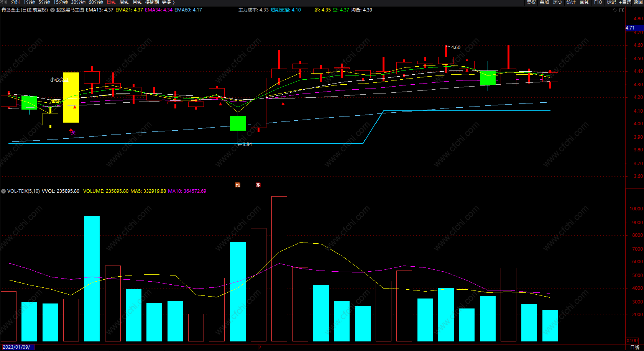Add stock with +自选 button
The image size is (644, 351).
[625, 2]
